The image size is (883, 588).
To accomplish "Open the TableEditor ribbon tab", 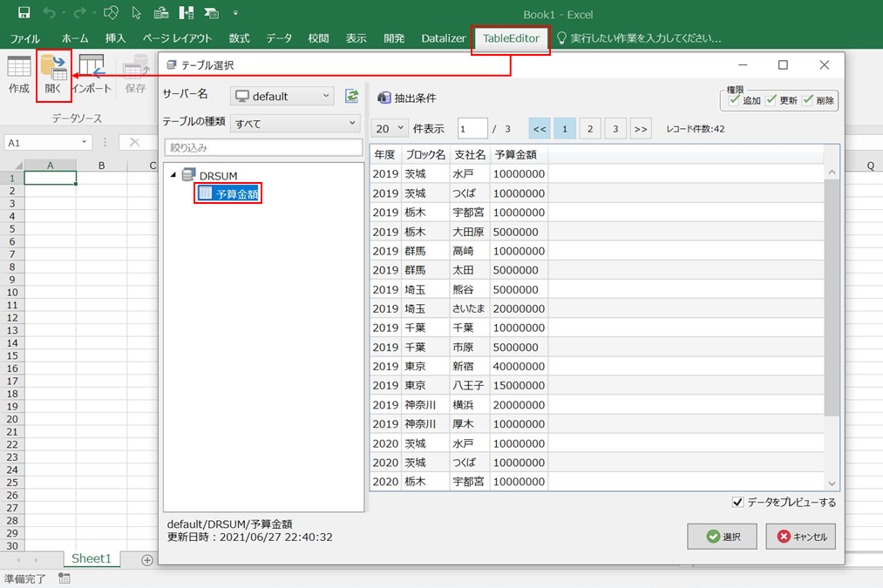I will coord(511,38).
